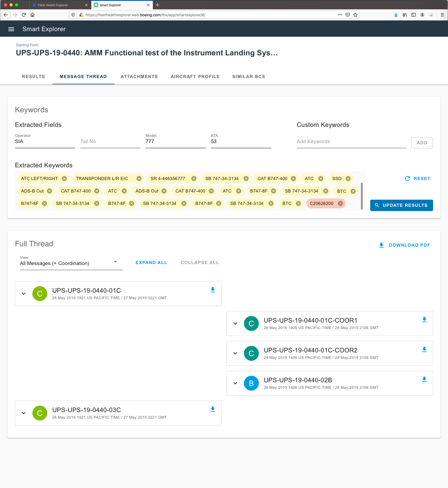This screenshot has height=488, width=448.
Task: Go to browser home page
Action: 33,15
